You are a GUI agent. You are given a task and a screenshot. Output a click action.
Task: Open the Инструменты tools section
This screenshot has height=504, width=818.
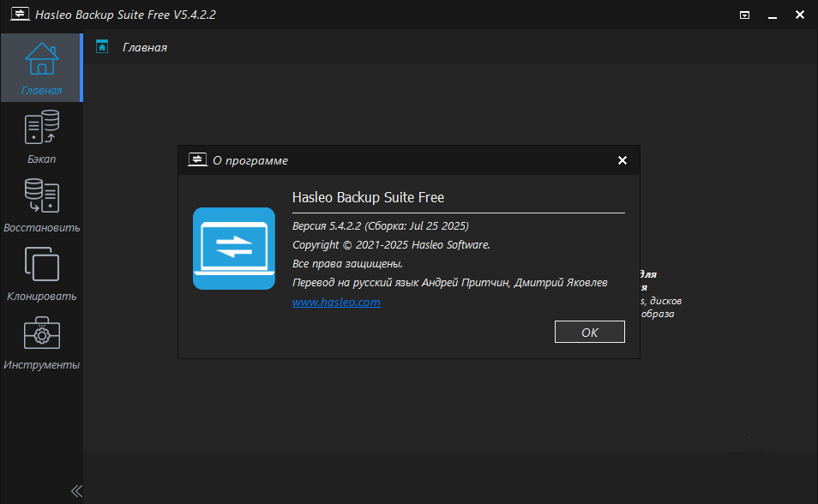point(41,342)
